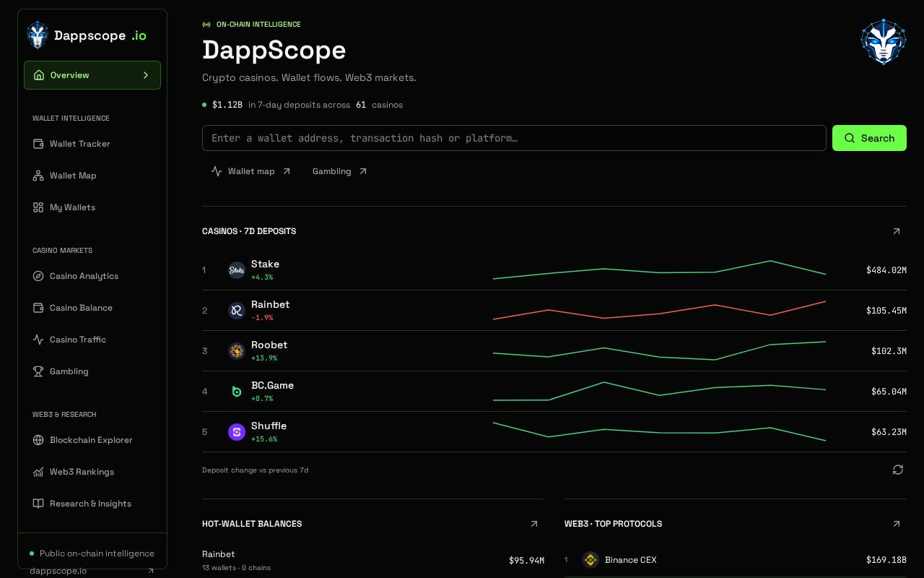Click the Blockchain Explorer globe icon
Screen dimensions: 924x578
38,440
